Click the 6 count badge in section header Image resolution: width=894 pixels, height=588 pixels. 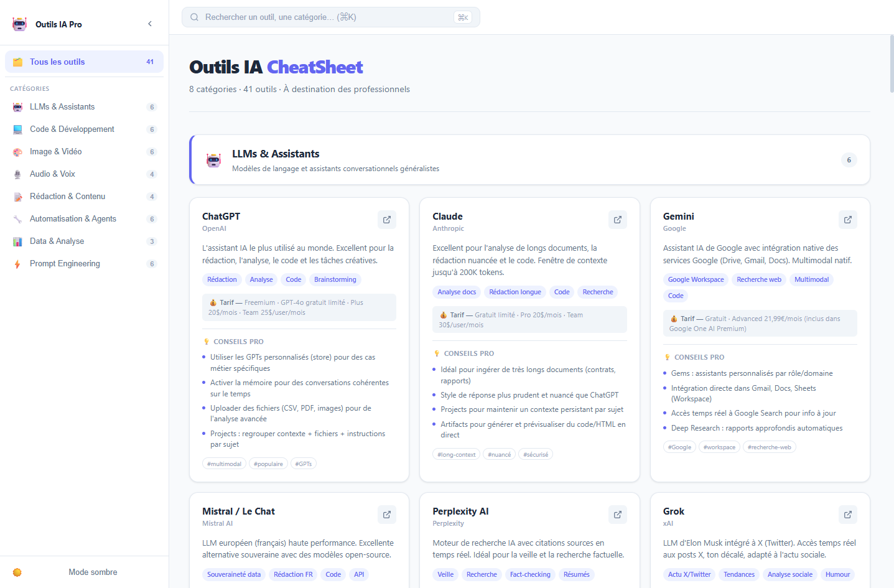click(849, 160)
